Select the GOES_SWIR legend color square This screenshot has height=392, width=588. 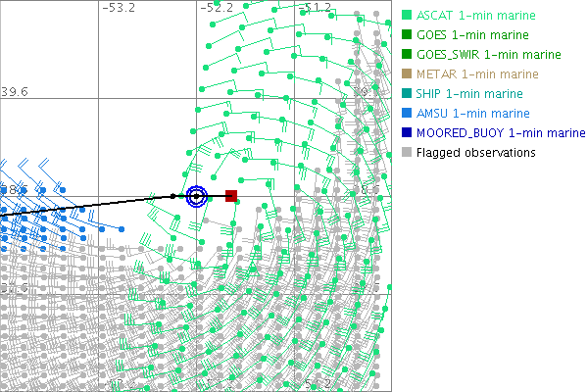(407, 55)
